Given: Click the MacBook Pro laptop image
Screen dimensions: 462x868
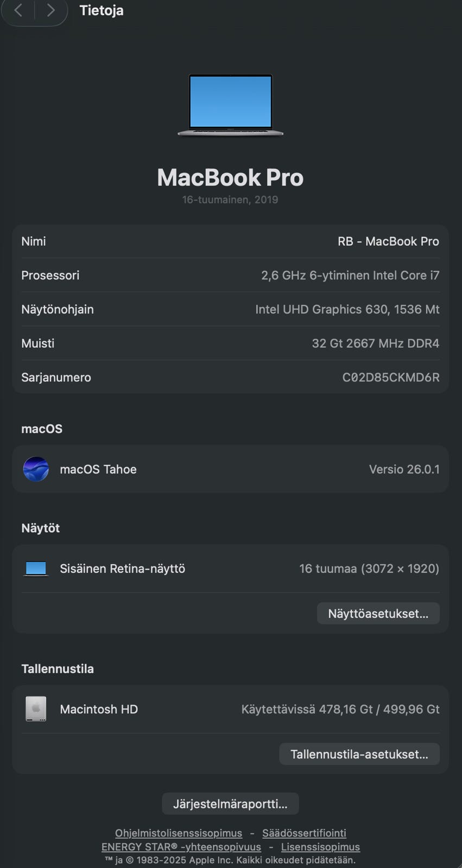Looking at the screenshot, I should (x=230, y=105).
